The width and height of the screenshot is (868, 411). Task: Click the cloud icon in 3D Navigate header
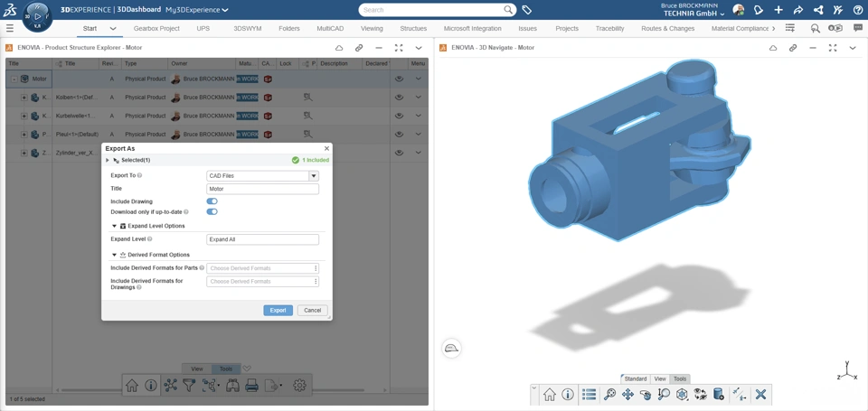click(773, 48)
